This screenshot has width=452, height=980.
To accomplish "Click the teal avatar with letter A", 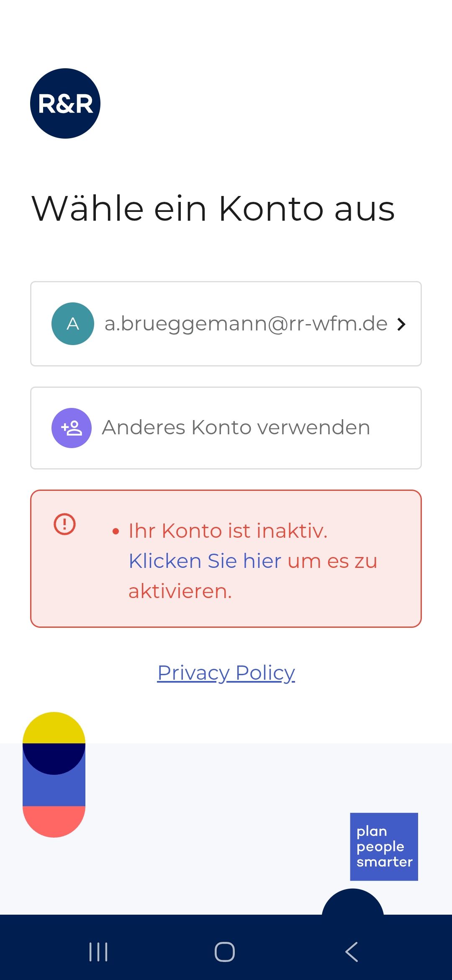I will pos(73,324).
